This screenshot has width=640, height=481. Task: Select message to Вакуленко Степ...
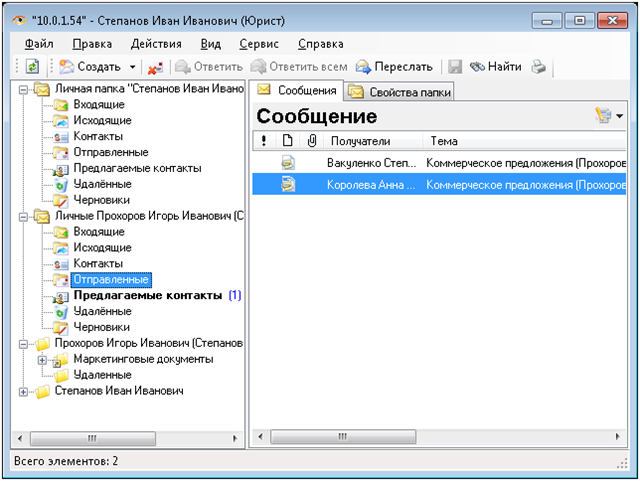pyautogui.click(x=439, y=163)
